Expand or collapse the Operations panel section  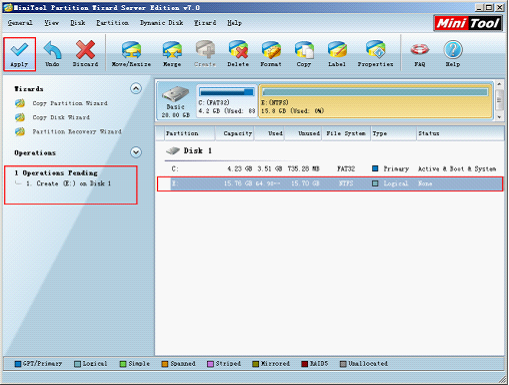[136, 152]
